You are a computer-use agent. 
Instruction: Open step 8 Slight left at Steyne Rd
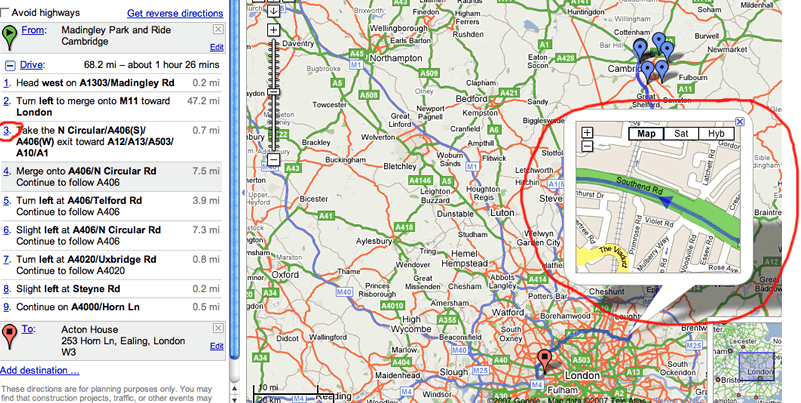(x=6, y=289)
